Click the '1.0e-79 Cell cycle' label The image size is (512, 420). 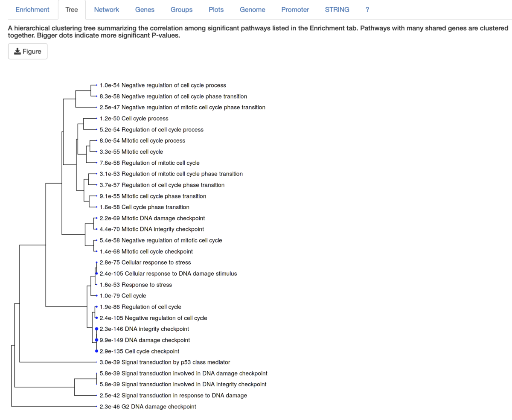coord(123,296)
